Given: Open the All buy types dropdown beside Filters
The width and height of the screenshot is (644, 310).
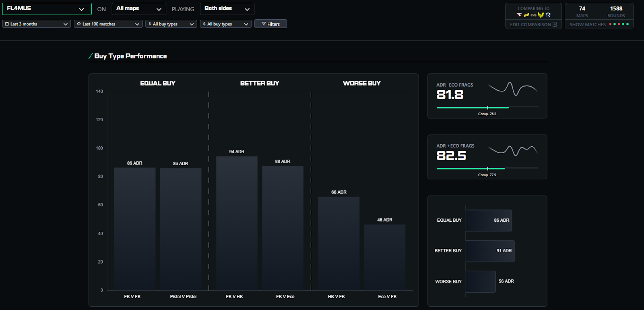Looking at the screenshot, I should click(225, 24).
